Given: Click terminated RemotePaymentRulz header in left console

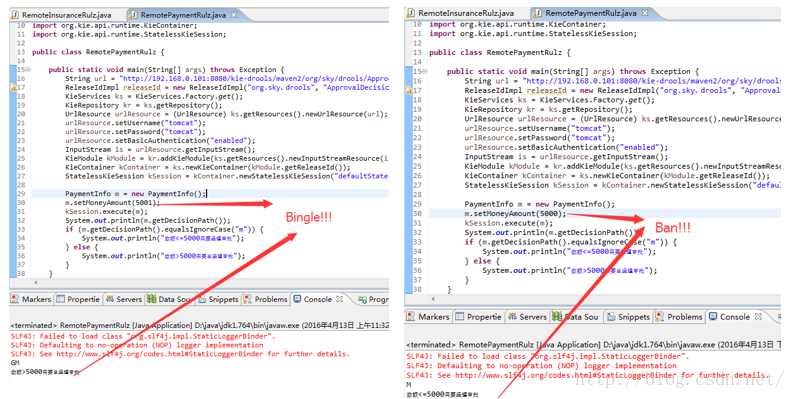Looking at the screenshot, I should tap(200, 325).
